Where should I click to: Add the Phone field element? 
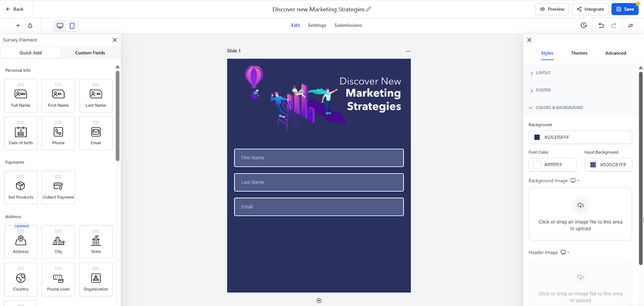(x=58, y=133)
